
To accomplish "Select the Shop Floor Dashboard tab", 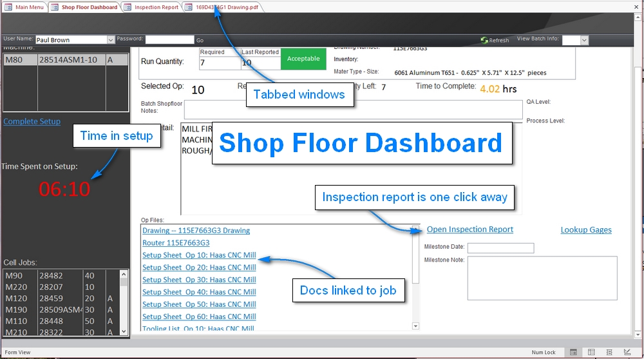I will coord(84,7).
